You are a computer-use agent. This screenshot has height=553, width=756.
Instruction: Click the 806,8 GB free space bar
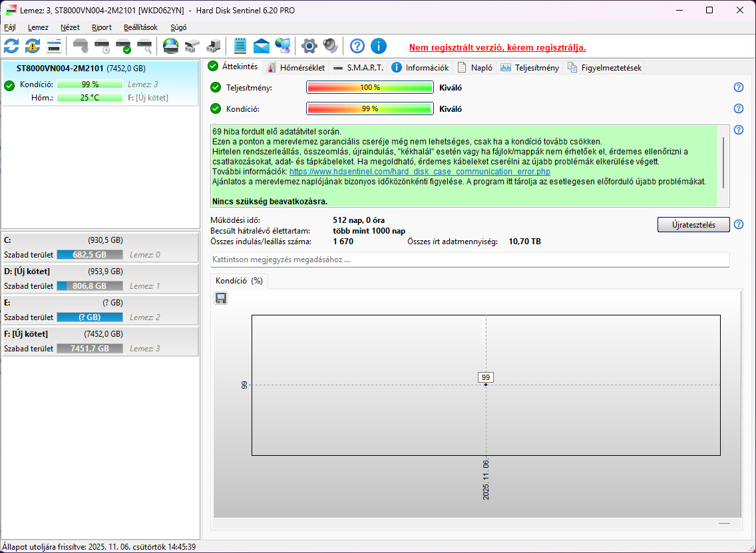90,286
